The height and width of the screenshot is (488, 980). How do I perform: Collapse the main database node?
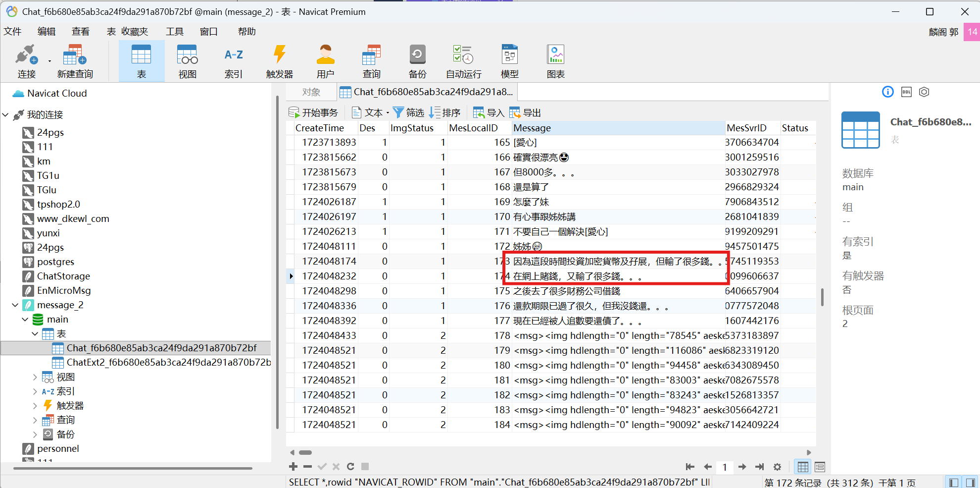25,320
